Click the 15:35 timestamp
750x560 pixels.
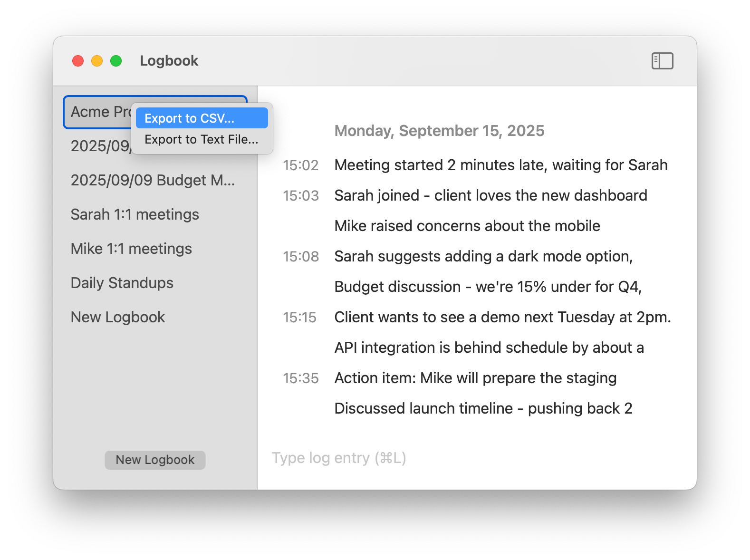pos(300,378)
